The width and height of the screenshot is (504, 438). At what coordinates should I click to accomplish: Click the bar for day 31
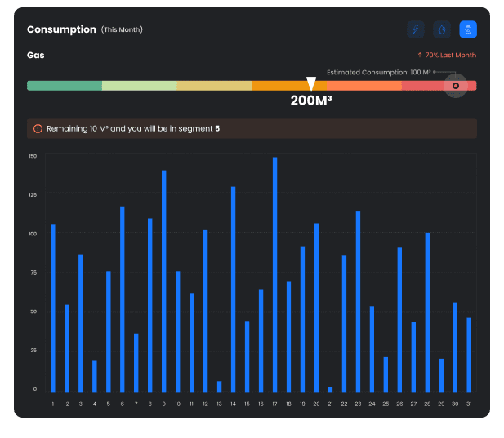pyautogui.click(x=469, y=355)
